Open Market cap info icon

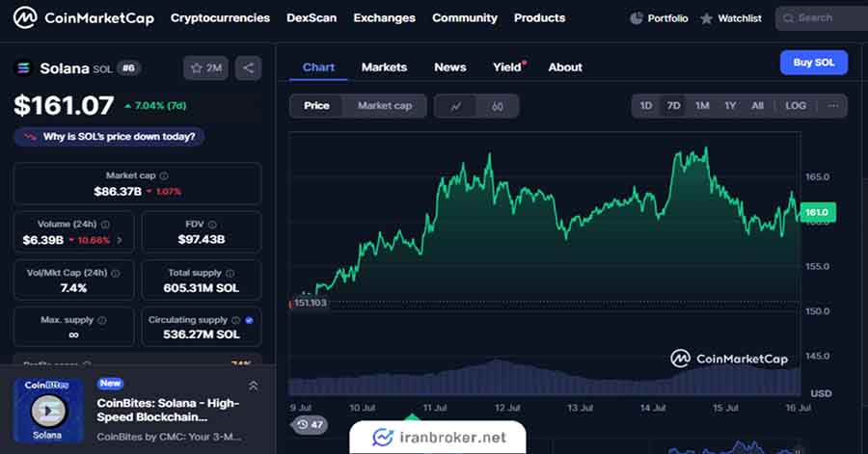point(164,175)
